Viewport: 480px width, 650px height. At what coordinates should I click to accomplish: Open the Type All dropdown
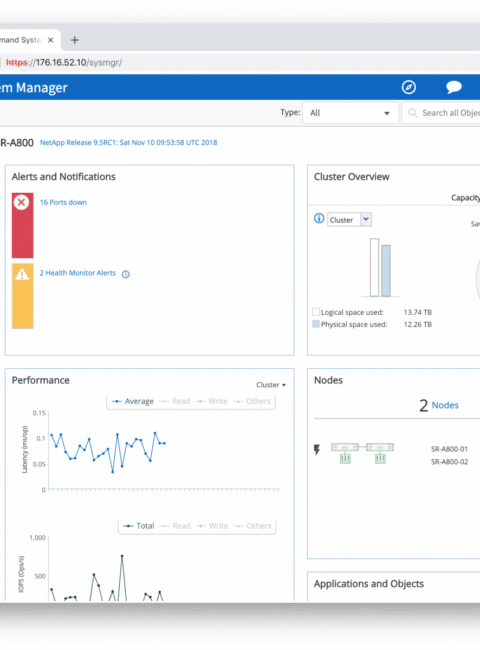tap(350, 113)
